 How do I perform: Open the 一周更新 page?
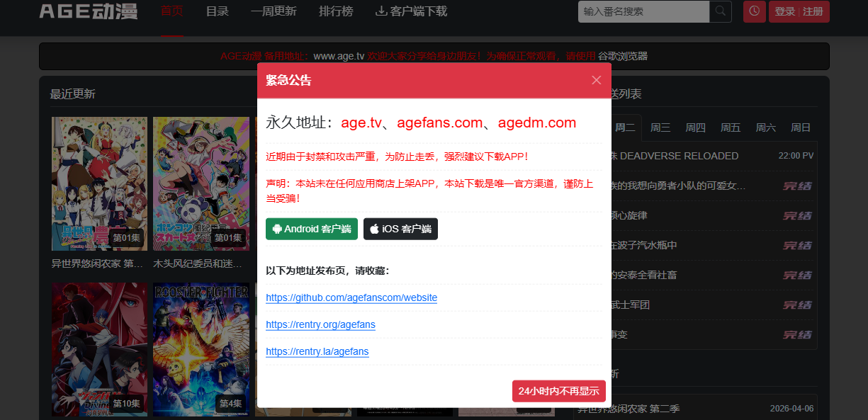[x=274, y=11]
